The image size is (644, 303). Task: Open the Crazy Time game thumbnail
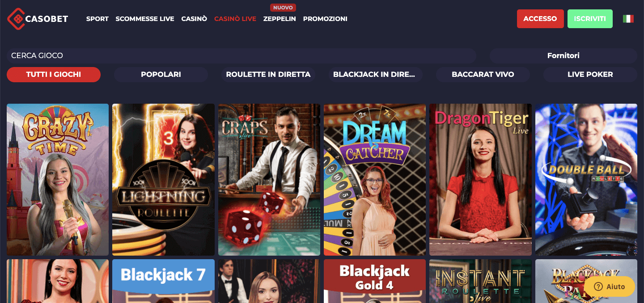(58, 180)
